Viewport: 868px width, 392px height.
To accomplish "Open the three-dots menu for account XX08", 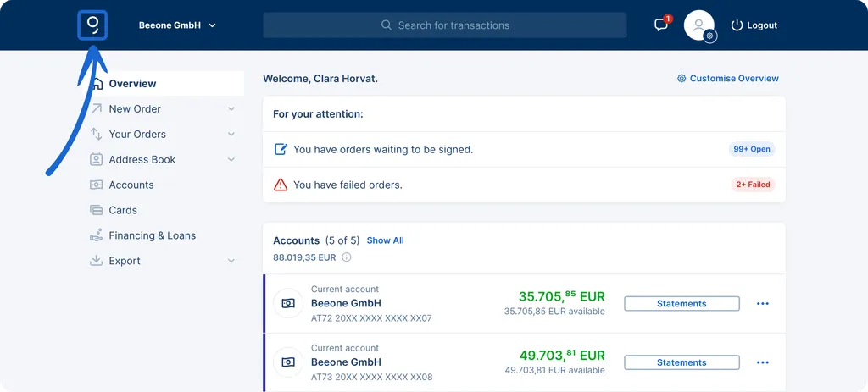I will (763, 362).
